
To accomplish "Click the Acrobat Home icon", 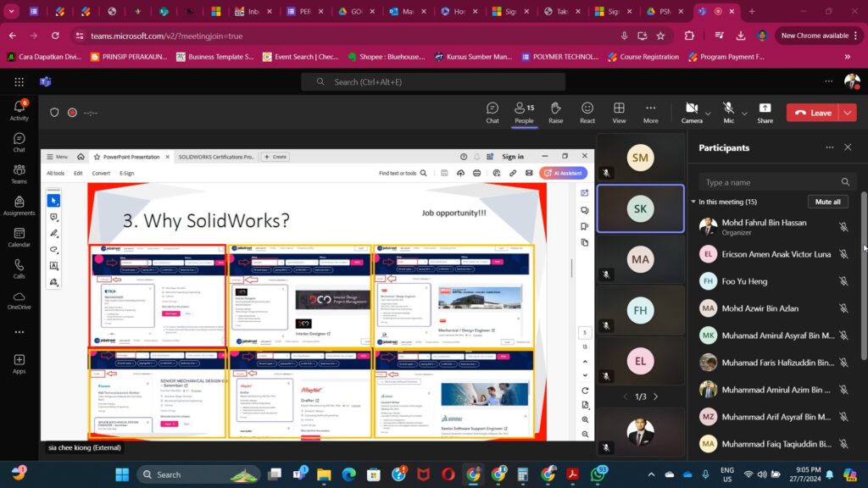I will point(81,157).
